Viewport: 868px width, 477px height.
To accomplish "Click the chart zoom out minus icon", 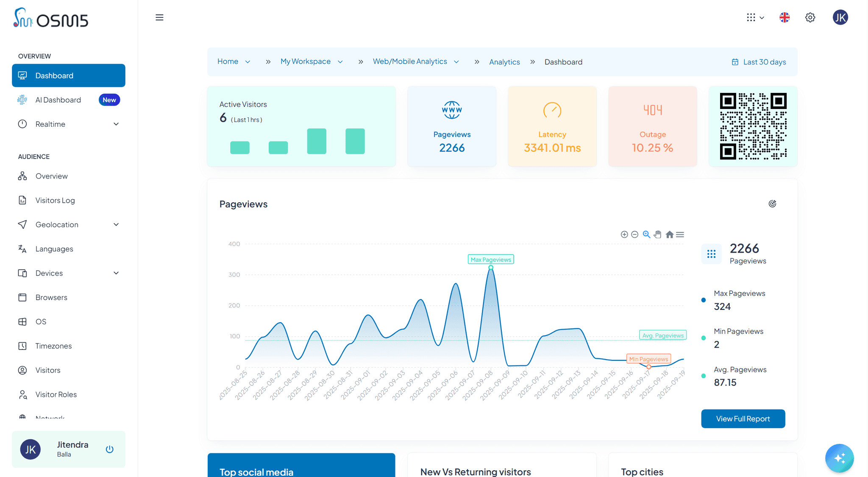I will tap(634, 234).
